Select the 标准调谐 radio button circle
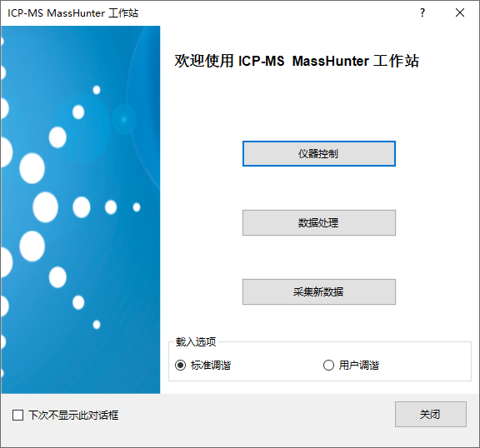Screen dimensions: 480x448 click(x=180, y=365)
